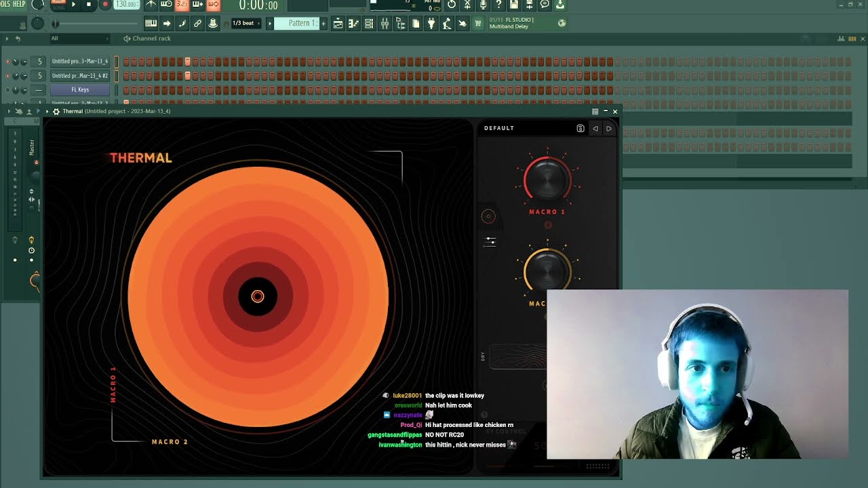The width and height of the screenshot is (868, 488).
Task: Click Untitled pro..3-Mar-13_4 channel button
Action: (x=79, y=62)
